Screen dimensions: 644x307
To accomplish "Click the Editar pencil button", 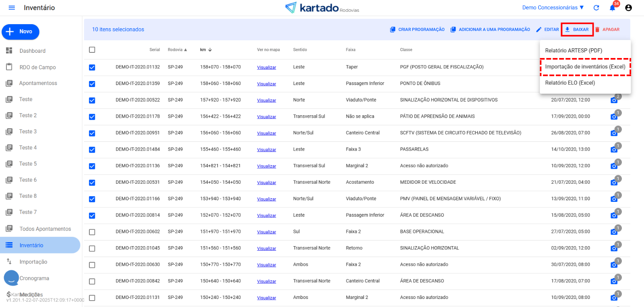I will click(547, 29).
